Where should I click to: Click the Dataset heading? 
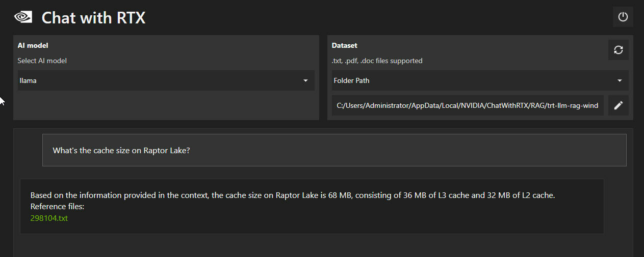coord(345,45)
